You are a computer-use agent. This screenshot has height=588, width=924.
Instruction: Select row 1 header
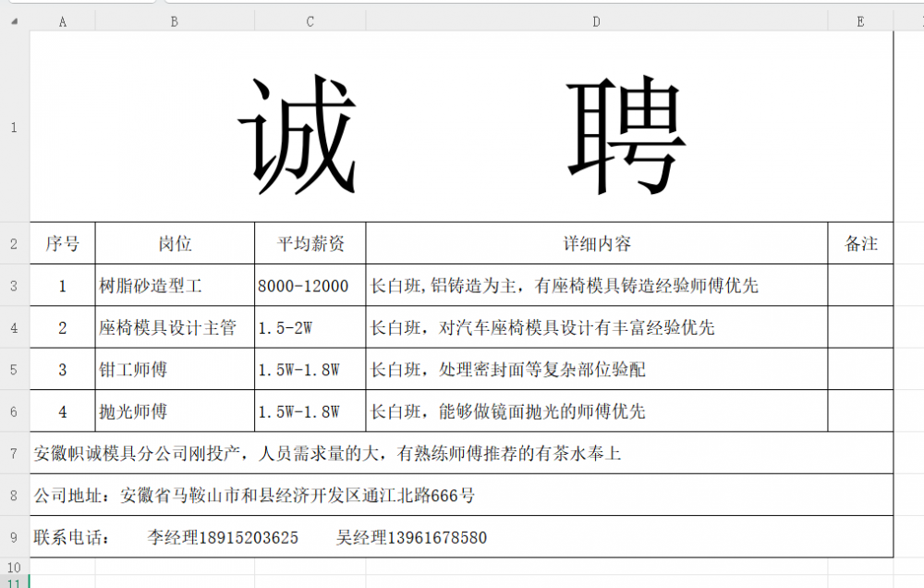click(14, 128)
